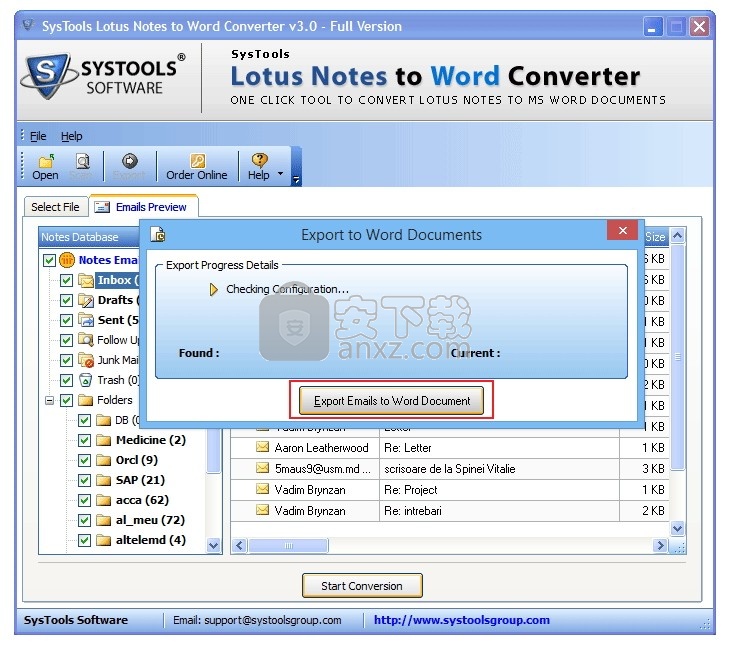Click the Size column header
This screenshot has width=735, height=645.
click(655, 237)
